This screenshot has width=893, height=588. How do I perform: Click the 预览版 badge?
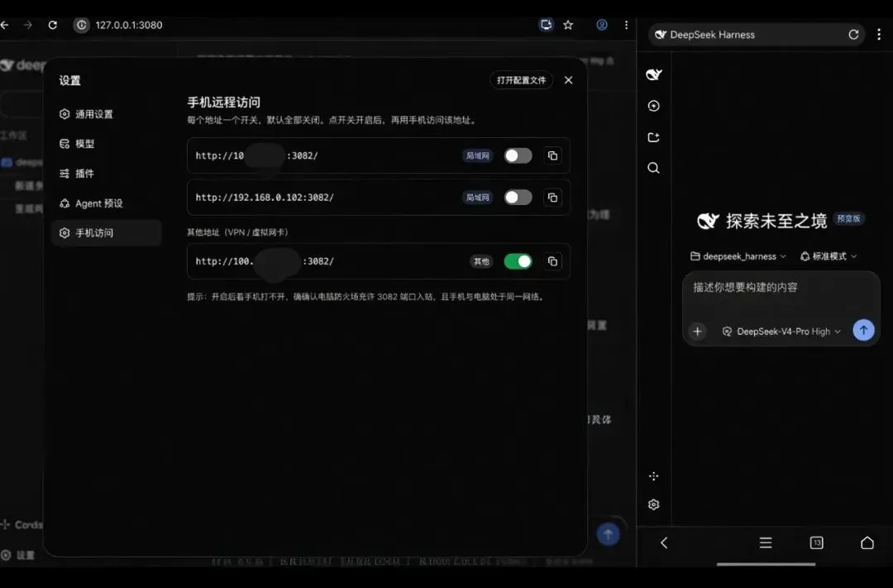(x=848, y=219)
